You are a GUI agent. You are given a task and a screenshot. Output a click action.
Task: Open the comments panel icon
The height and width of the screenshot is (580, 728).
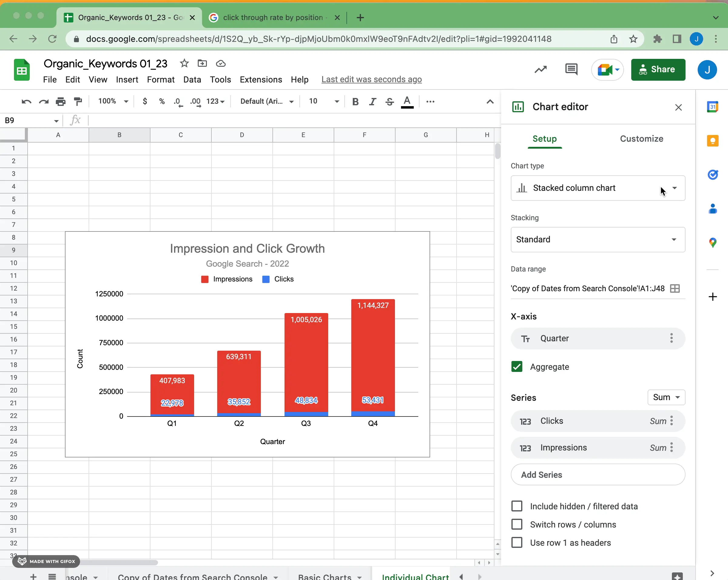click(x=572, y=70)
